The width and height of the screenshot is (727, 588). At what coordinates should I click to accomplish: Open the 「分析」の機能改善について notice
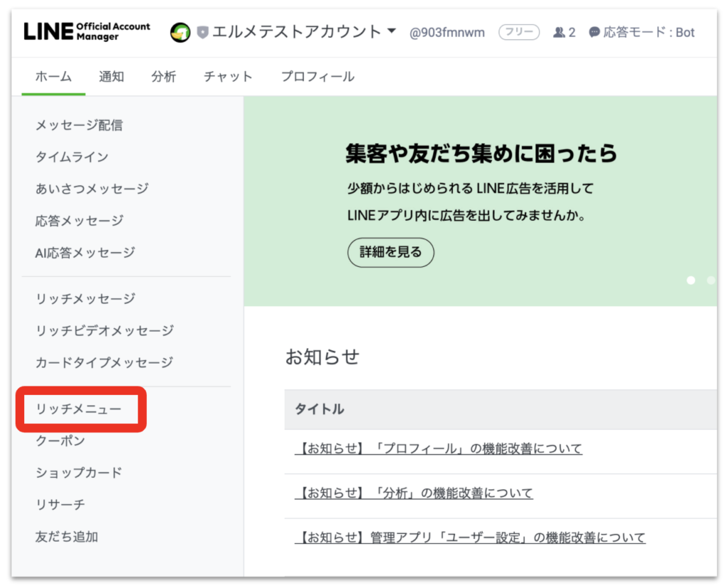pyautogui.click(x=414, y=493)
